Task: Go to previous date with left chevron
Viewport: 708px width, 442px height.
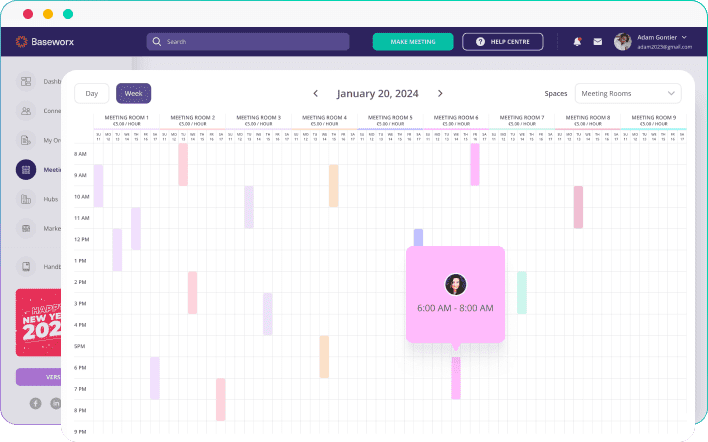Action: [x=316, y=93]
